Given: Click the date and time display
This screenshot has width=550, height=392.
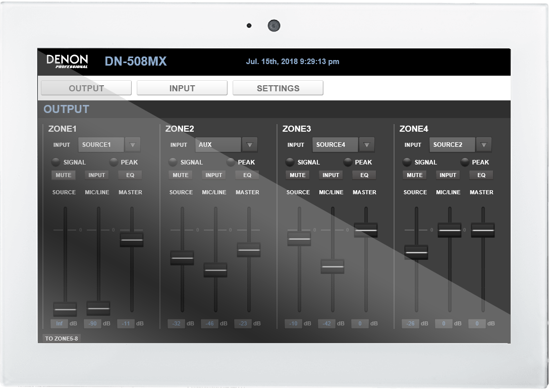Looking at the screenshot, I should pyautogui.click(x=293, y=62).
